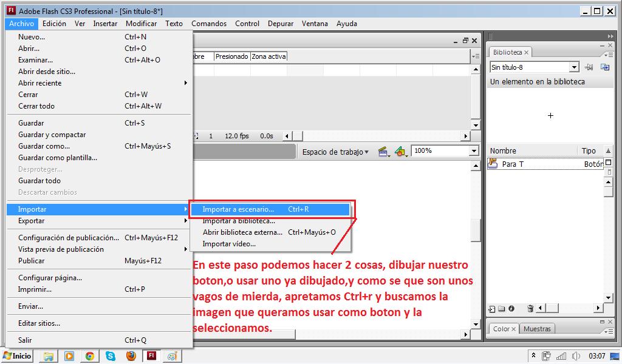Open the Espacio de trabajo dropdown
This screenshot has width=622, height=364.
(x=335, y=152)
